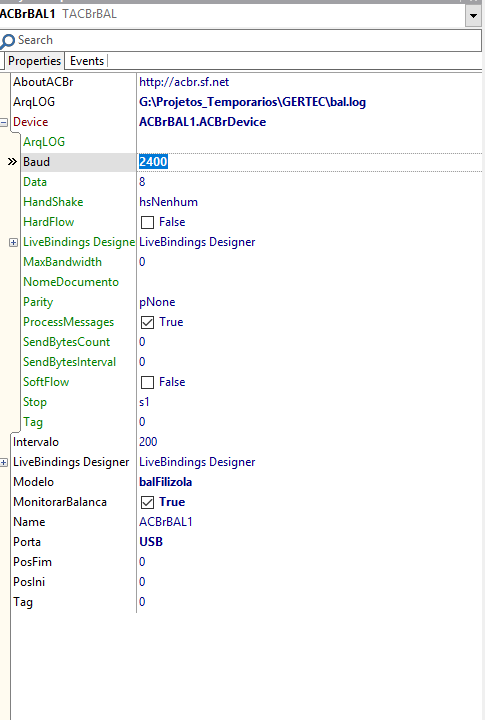Viewport: 485px width, 720px height.
Task: Toggle the ProcessMessages checkbox
Action: tap(147, 322)
